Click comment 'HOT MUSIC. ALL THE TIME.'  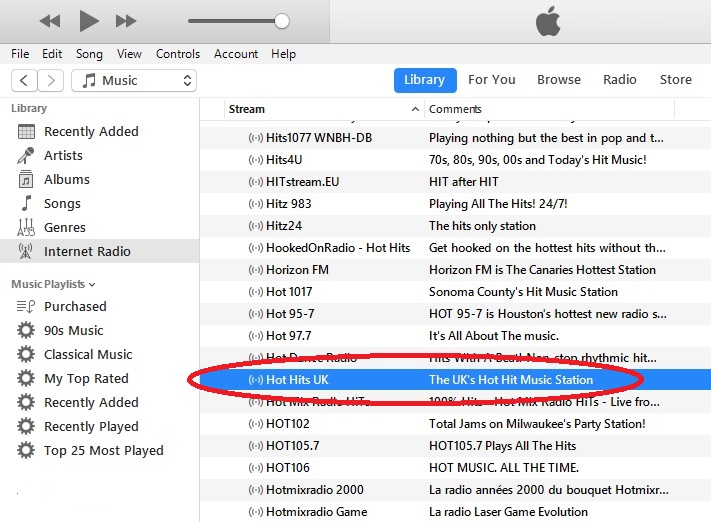(x=504, y=468)
